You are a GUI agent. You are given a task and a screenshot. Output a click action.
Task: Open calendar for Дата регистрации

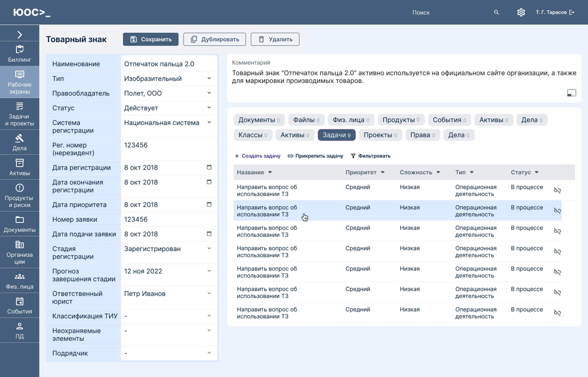point(209,167)
